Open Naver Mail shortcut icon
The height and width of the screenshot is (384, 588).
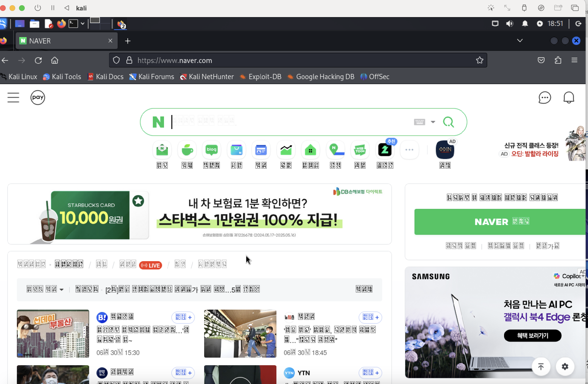[x=162, y=150]
